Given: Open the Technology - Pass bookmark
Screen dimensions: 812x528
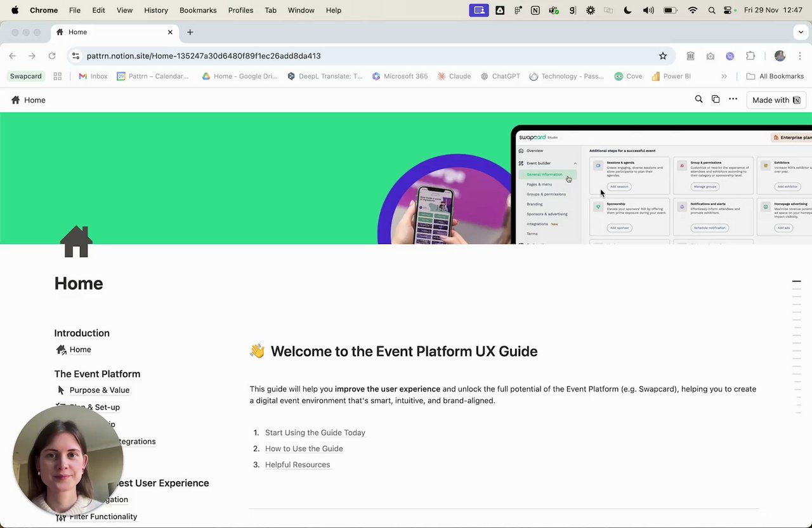Looking at the screenshot, I should click(566, 76).
